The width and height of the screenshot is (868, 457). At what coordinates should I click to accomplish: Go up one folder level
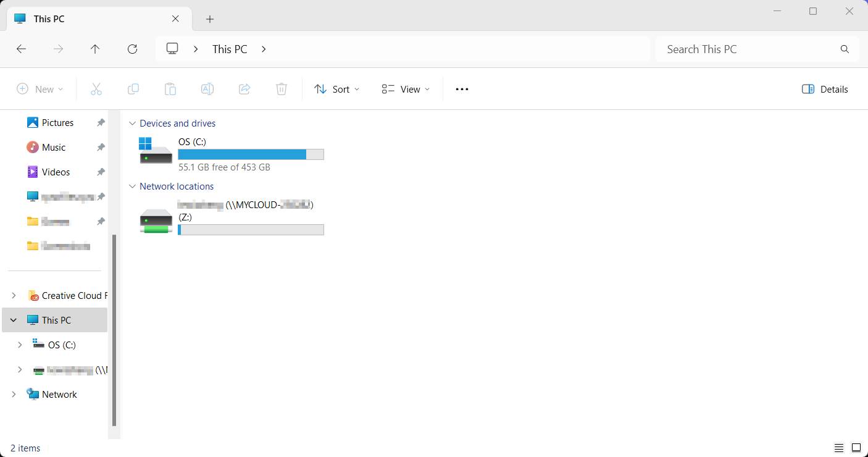pos(95,49)
